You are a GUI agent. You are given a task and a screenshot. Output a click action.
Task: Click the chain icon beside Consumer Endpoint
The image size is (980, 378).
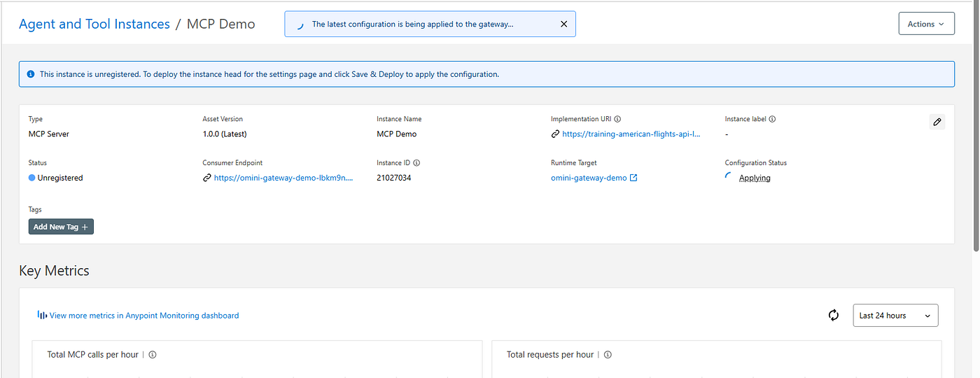pyautogui.click(x=207, y=178)
